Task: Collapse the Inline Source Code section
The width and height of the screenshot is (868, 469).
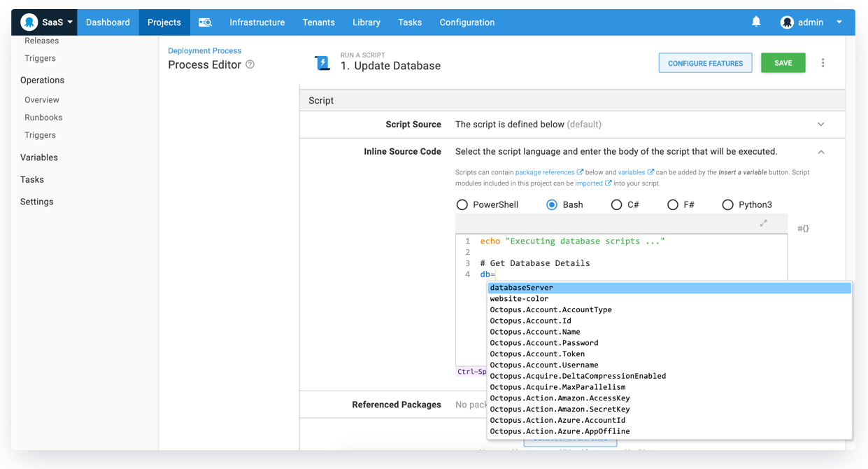Action: [x=820, y=151]
